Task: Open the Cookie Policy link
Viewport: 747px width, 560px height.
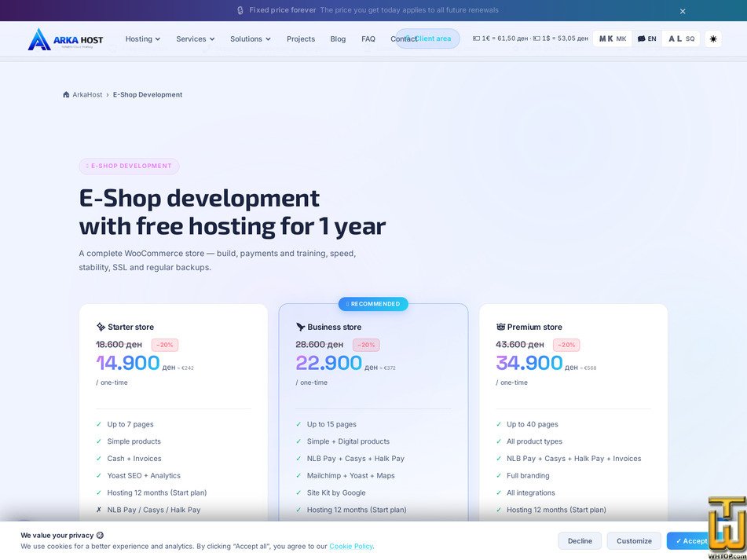Action: (x=350, y=546)
